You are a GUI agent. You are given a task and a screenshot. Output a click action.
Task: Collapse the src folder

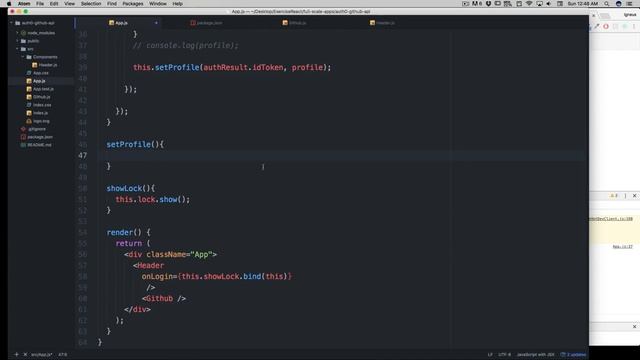tap(17, 49)
